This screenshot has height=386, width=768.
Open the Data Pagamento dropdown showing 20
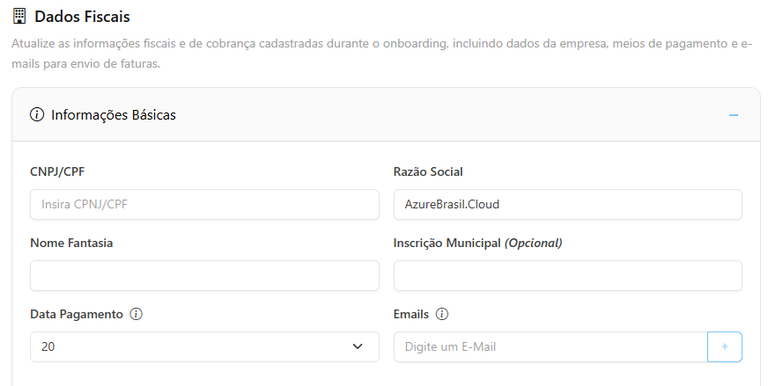click(x=205, y=347)
